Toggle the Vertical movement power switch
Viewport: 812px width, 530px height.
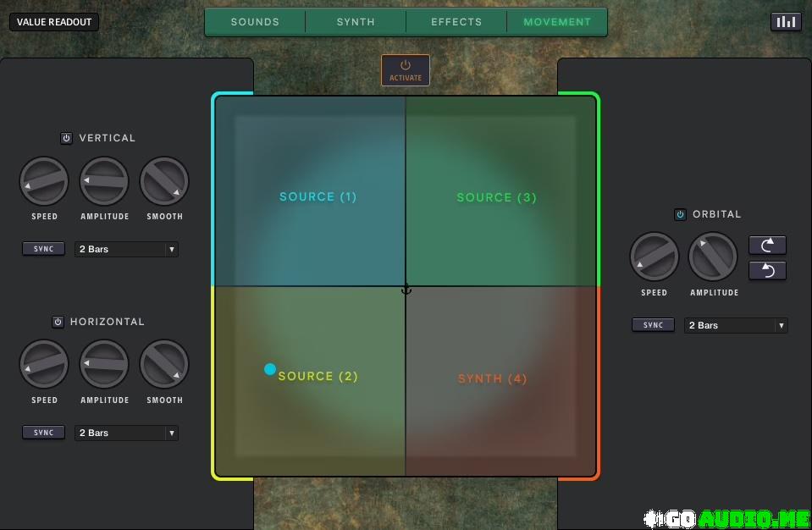coord(66,138)
